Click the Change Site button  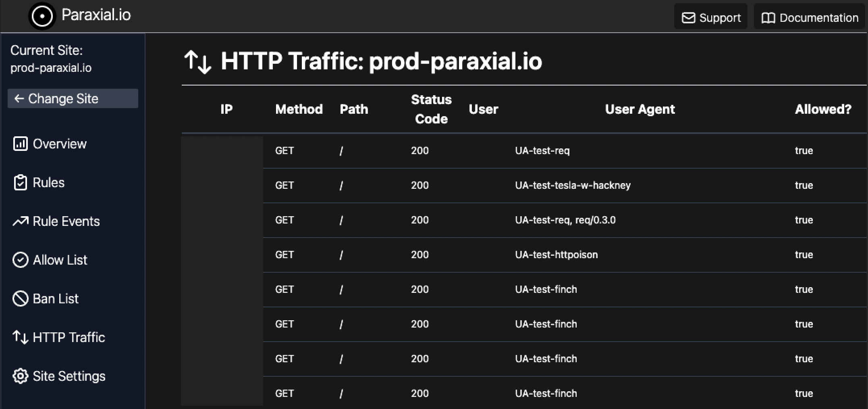pos(73,98)
